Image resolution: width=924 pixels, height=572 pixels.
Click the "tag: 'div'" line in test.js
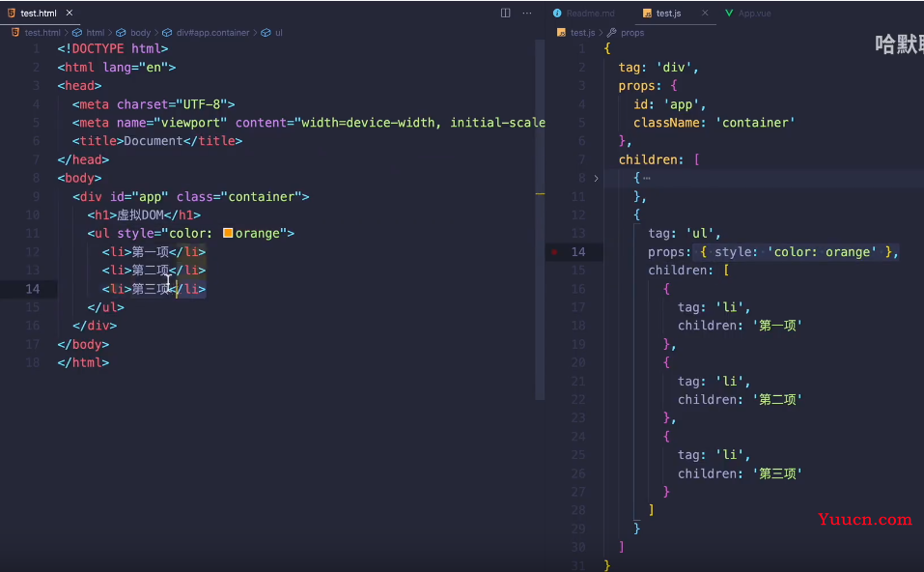[x=658, y=68]
